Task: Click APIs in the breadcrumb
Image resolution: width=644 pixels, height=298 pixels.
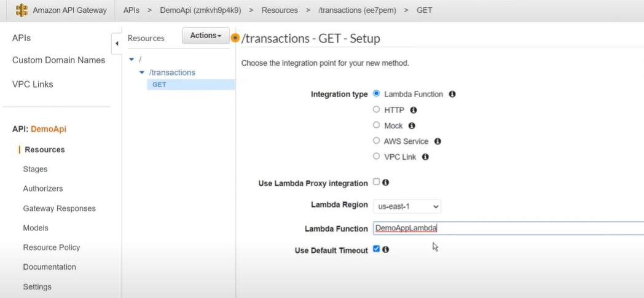Action: pos(131,10)
